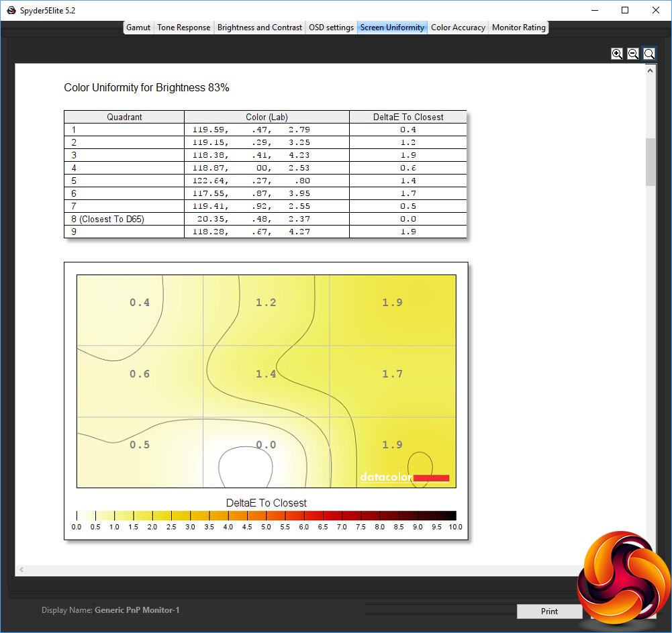The width and height of the screenshot is (672, 633).
Task: Click the DeltaE To Closest column header
Action: [408, 117]
